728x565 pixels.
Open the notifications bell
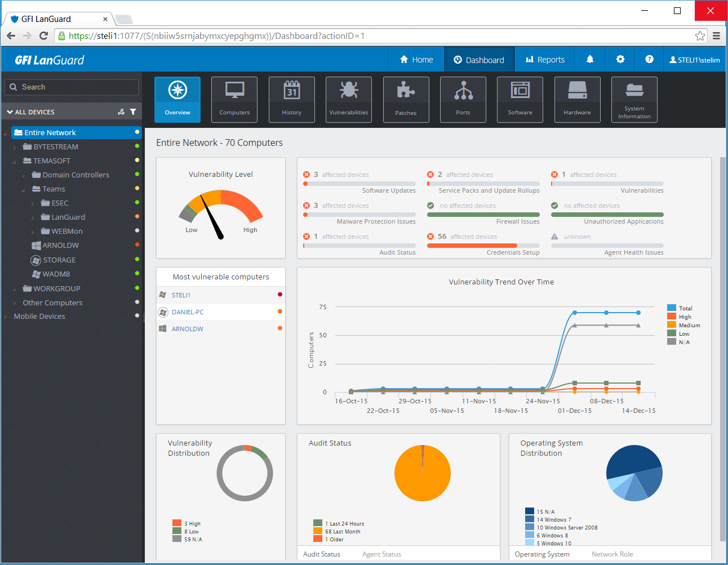(x=590, y=59)
